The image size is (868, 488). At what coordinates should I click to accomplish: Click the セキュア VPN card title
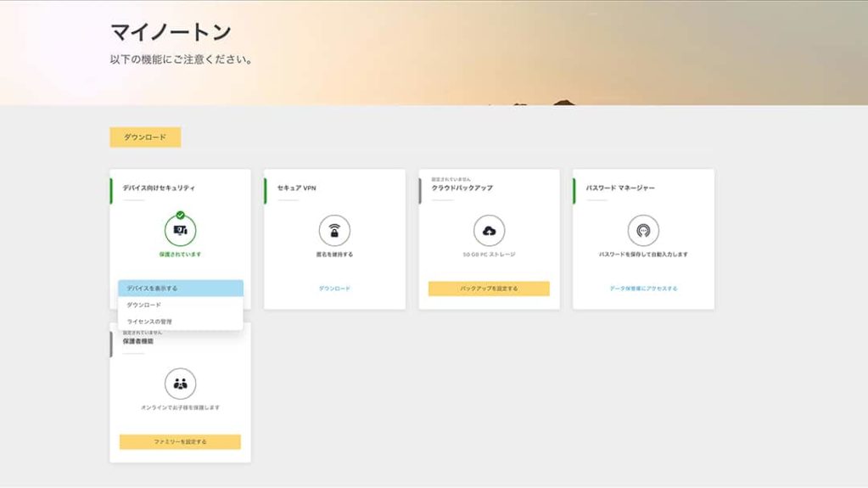(x=296, y=188)
